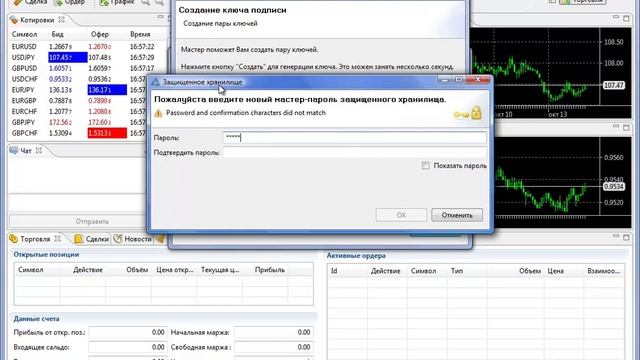Close the Чат tab via its X icon

(39, 151)
